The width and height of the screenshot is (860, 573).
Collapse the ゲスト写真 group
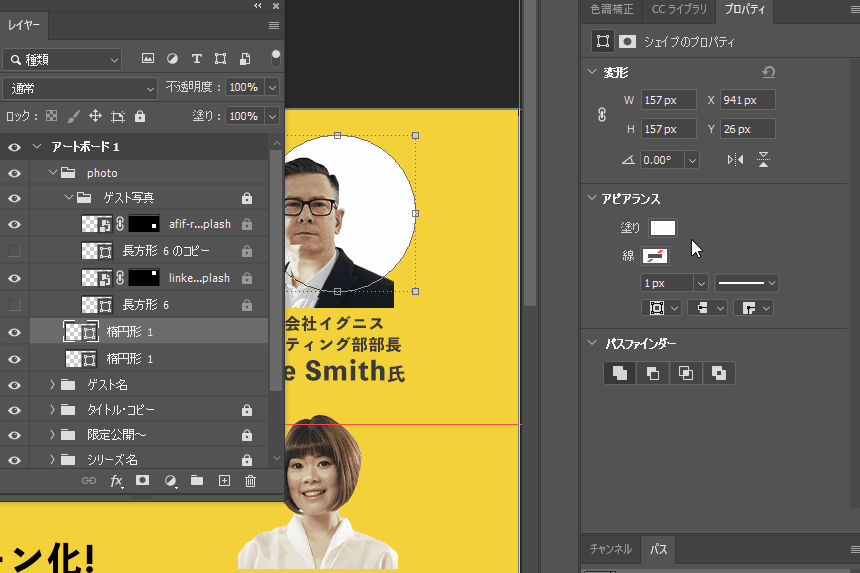(68, 197)
